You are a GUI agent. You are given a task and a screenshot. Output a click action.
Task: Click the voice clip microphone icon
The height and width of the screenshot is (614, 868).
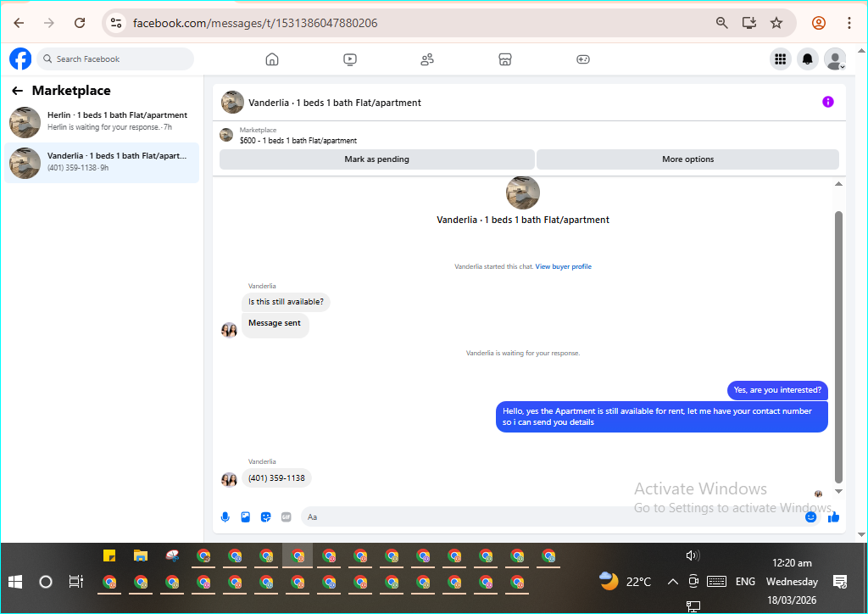pyautogui.click(x=225, y=517)
